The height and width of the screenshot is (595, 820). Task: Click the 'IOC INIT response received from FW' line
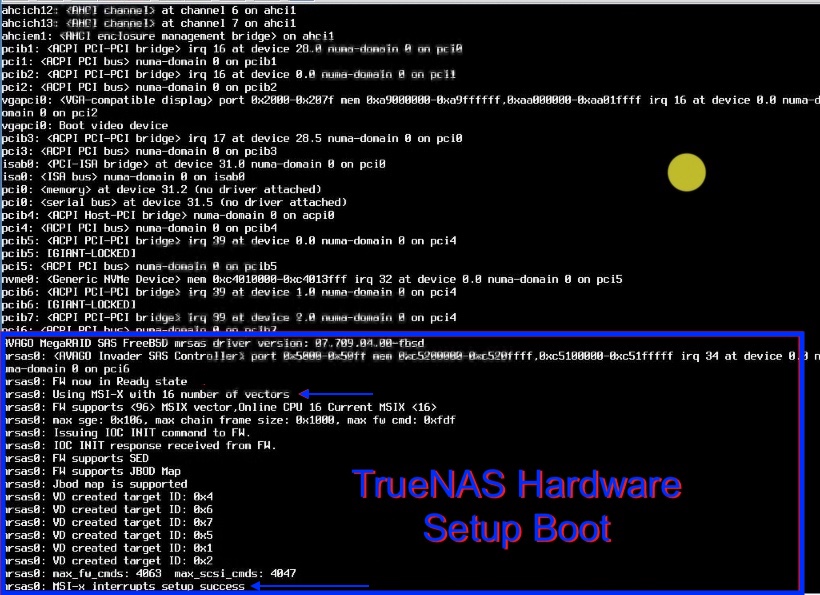click(140, 445)
